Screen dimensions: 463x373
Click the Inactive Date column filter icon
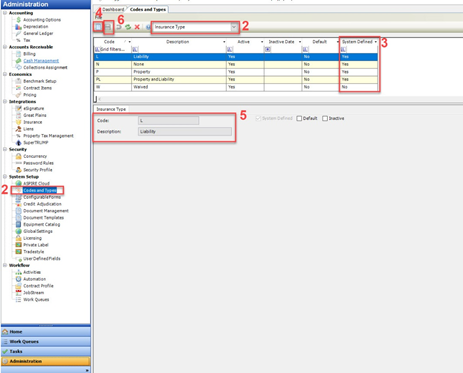pyautogui.click(x=268, y=49)
